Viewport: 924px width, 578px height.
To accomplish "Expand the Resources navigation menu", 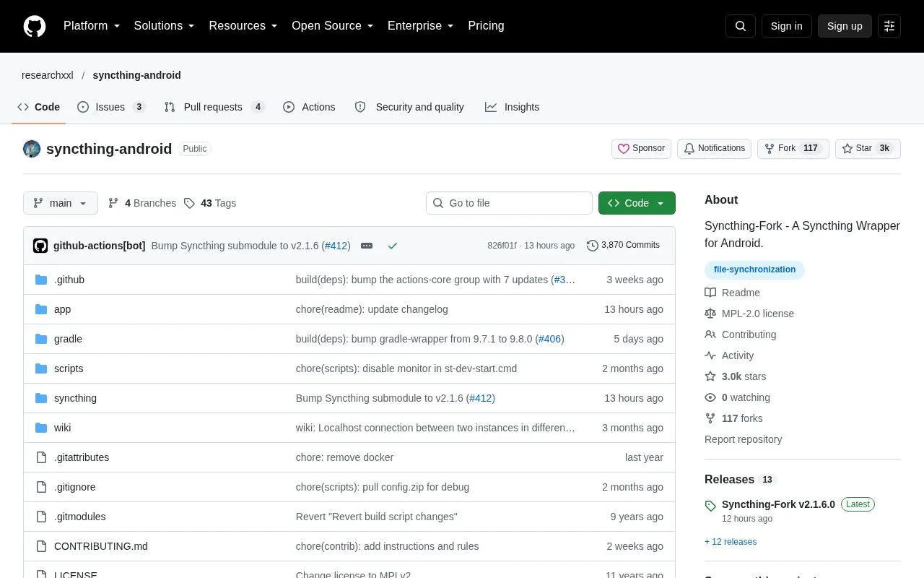I will coord(243,26).
